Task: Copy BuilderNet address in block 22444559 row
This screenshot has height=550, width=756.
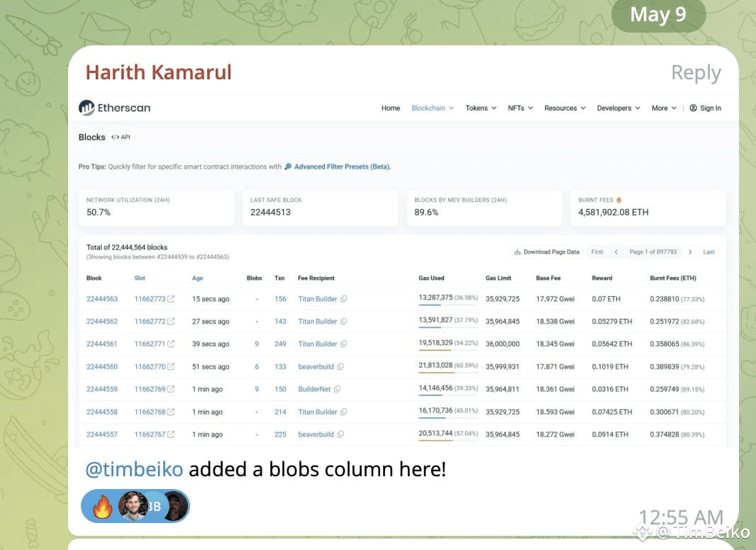Action: pyautogui.click(x=337, y=389)
